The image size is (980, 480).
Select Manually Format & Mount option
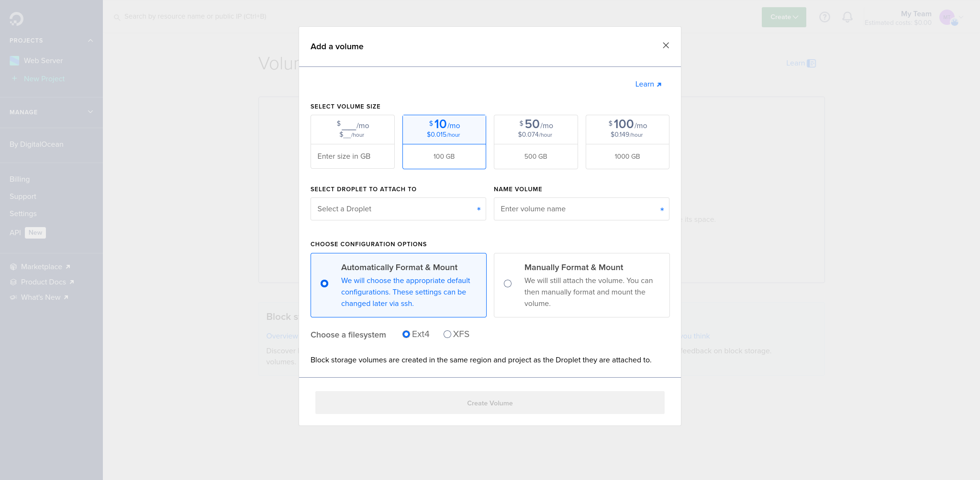(x=508, y=284)
